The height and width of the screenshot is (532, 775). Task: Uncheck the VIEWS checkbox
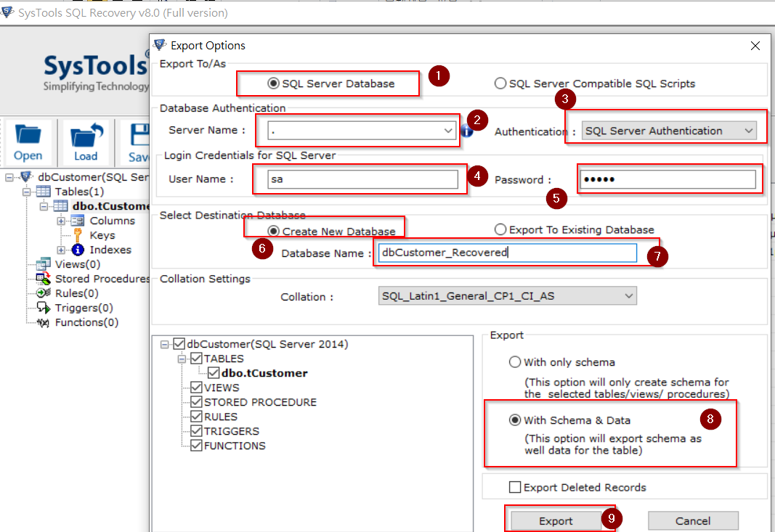[x=196, y=388]
